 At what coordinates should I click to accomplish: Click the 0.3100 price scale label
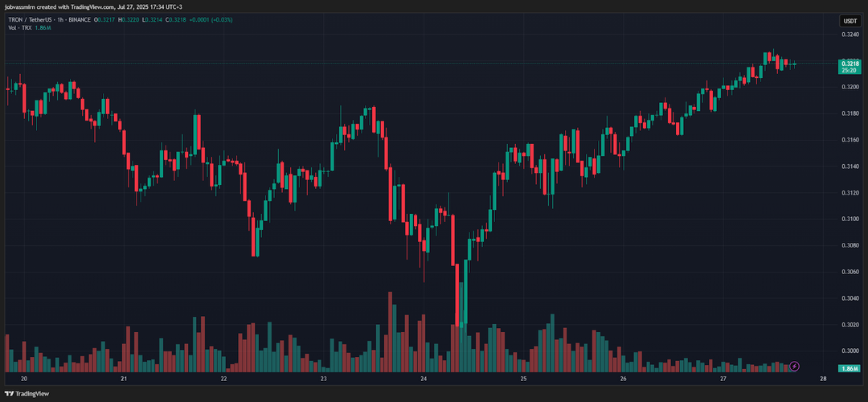pos(850,219)
